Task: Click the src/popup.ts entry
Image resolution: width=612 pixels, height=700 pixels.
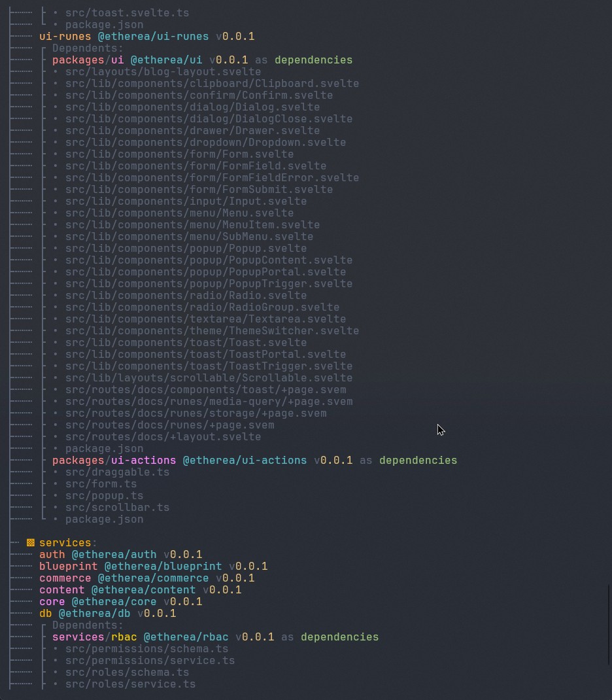Action: pos(105,496)
